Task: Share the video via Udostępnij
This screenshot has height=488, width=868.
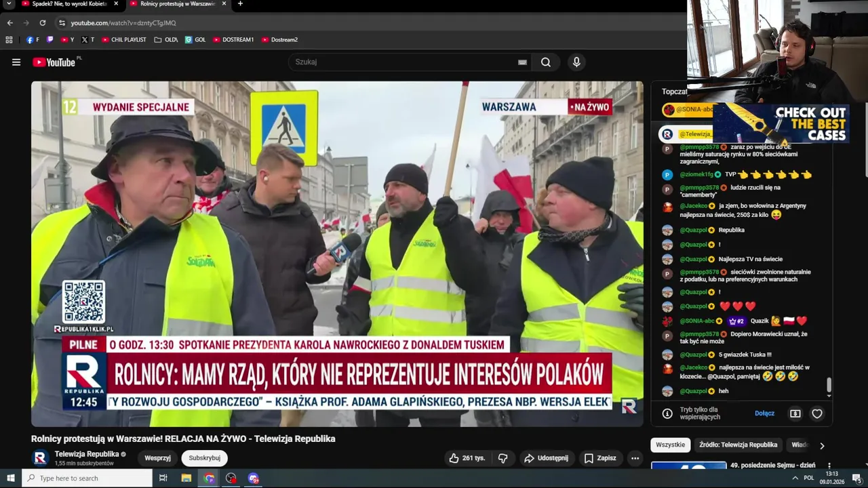Action: (547, 458)
